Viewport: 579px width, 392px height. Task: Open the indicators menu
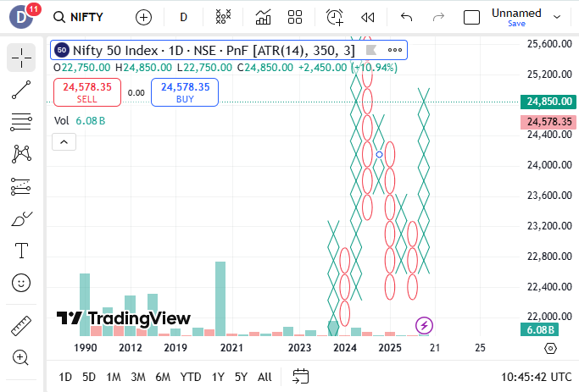point(263,17)
